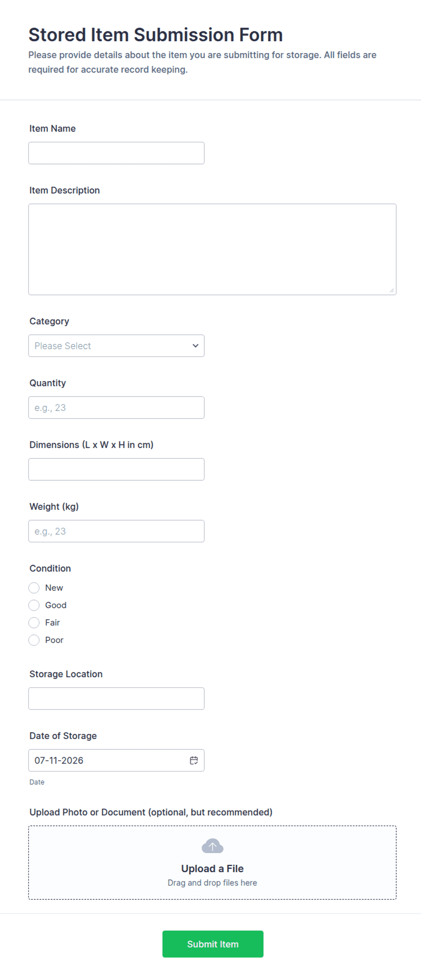
Task: Click the description textarea resize handle
Action: (x=392, y=290)
